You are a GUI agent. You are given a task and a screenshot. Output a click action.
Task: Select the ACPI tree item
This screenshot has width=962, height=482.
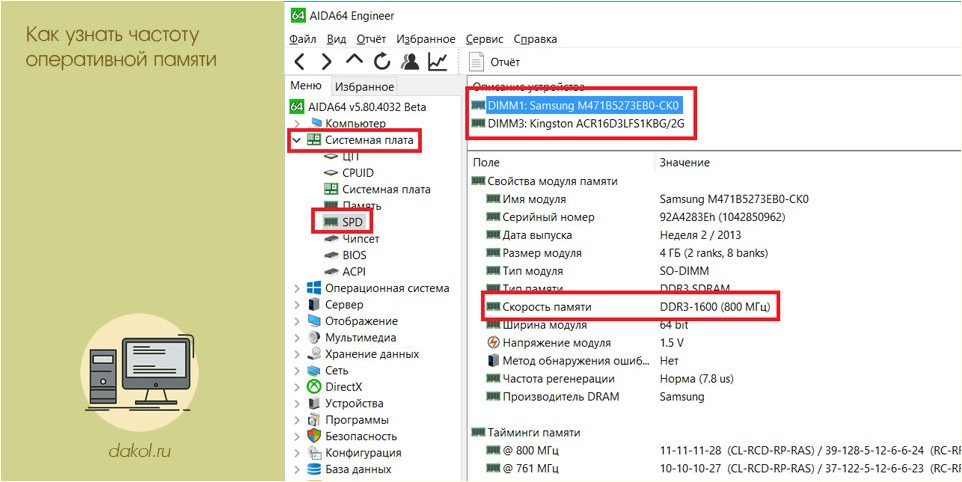click(x=354, y=272)
